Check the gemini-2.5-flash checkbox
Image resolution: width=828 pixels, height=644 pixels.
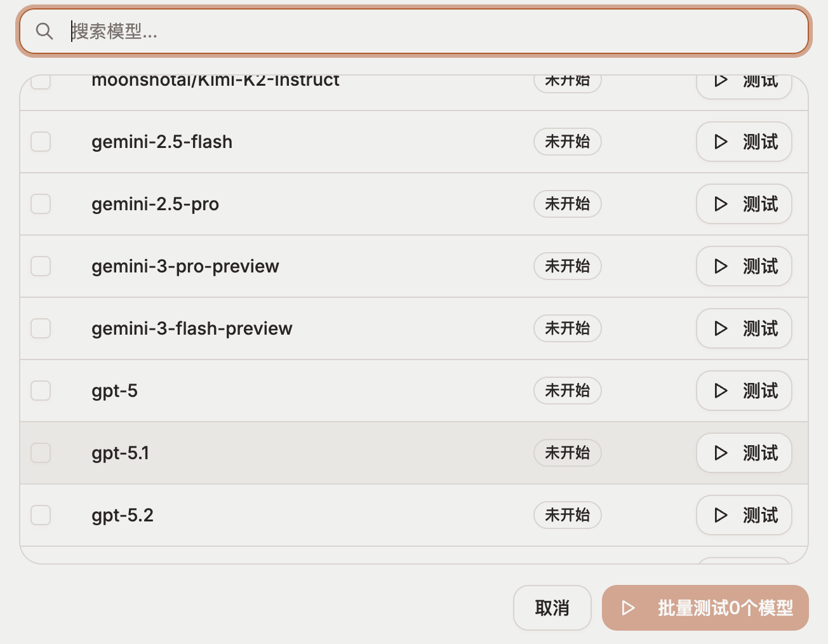click(41, 142)
